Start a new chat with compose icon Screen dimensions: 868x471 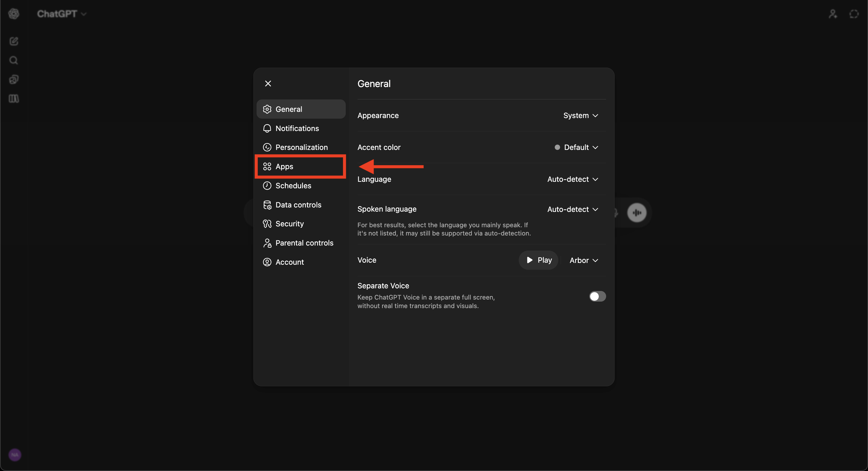click(14, 41)
